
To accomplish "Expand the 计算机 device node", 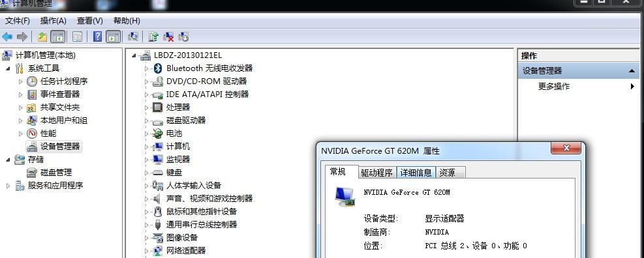I will point(147,147).
